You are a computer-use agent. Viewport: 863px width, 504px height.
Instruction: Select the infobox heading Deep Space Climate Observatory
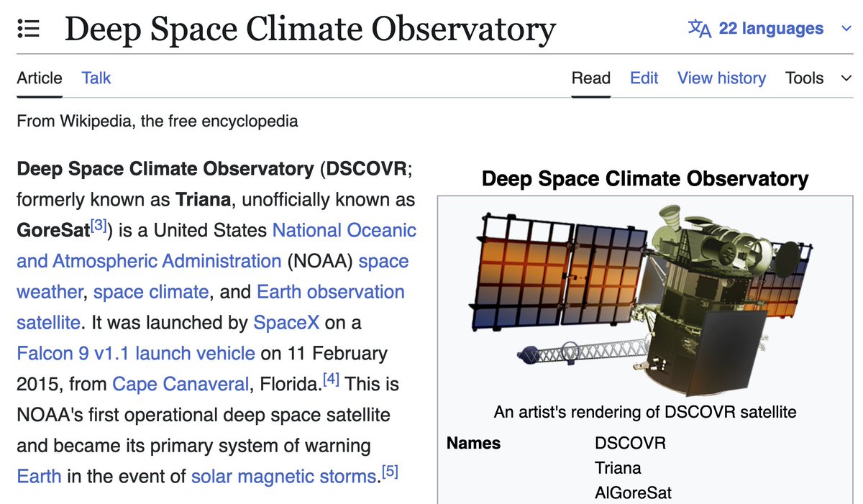tap(645, 178)
